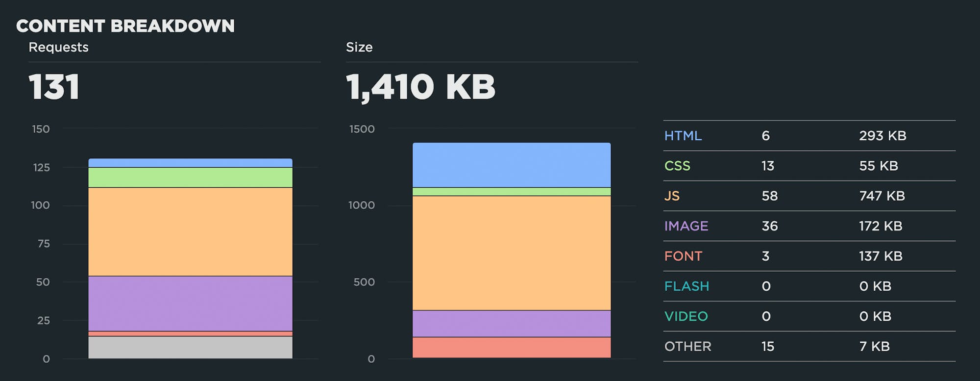Image resolution: width=980 pixels, height=381 pixels.
Task: Select the CSS legend label
Action: 677,166
